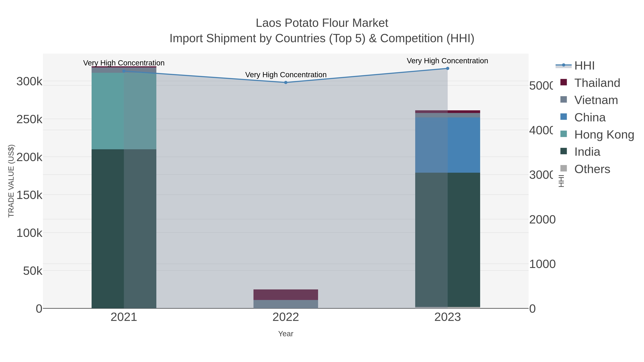The height and width of the screenshot is (362, 644).
Task: Click the 50k y-axis tick label
Action: 33,271
